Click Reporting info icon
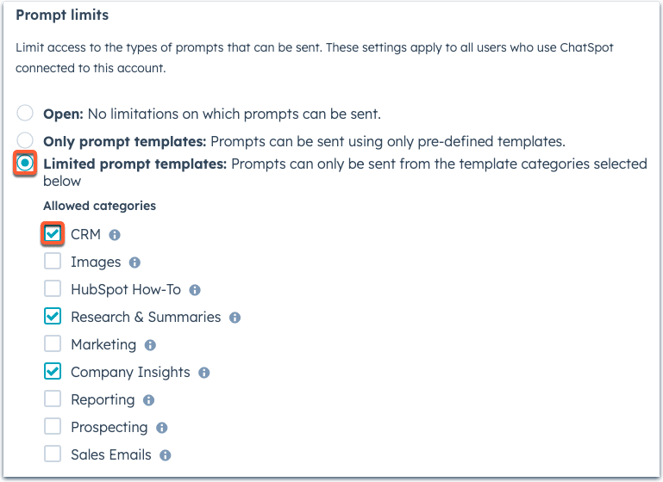 pos(148,400)
